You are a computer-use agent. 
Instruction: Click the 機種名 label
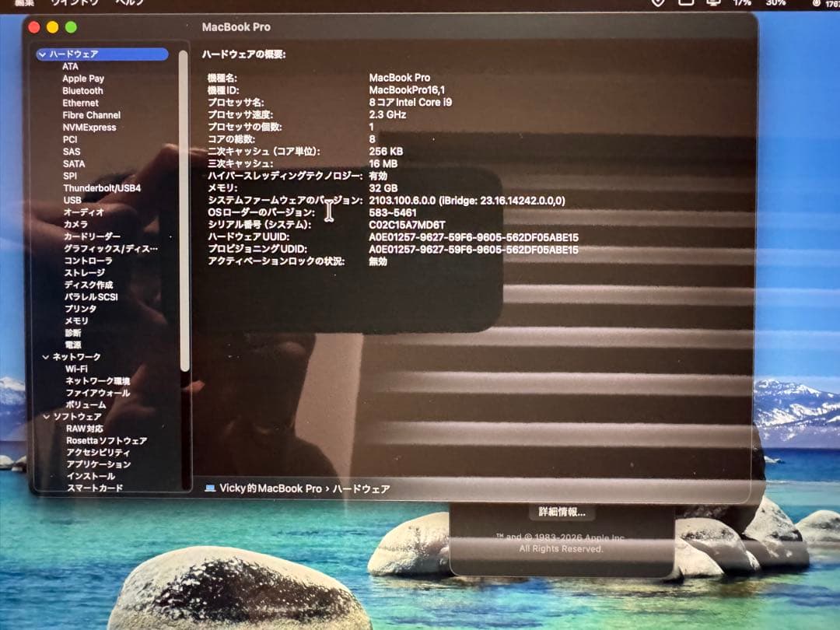click(x=222, y=79)
